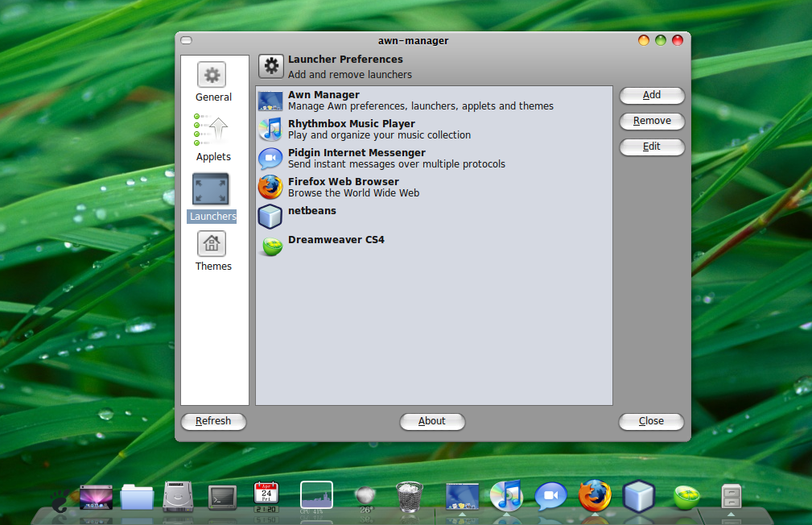Switch to the Applets section
The height and width of the screenshot is (525, 812).
pyautogui.click(x=213, y=138)
